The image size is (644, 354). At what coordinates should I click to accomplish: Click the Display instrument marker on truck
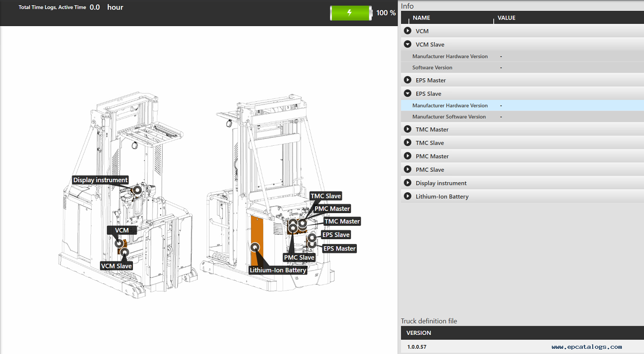pos(137,190)
